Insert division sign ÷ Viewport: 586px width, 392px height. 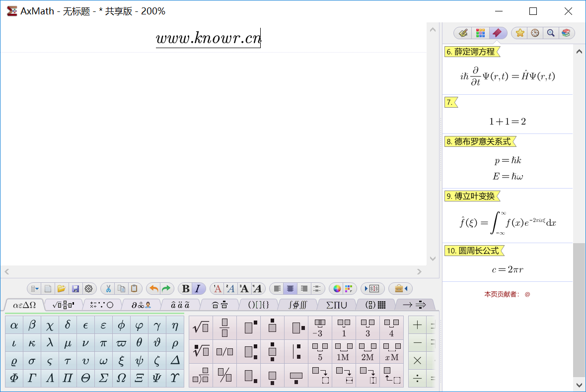pos(418,378)
